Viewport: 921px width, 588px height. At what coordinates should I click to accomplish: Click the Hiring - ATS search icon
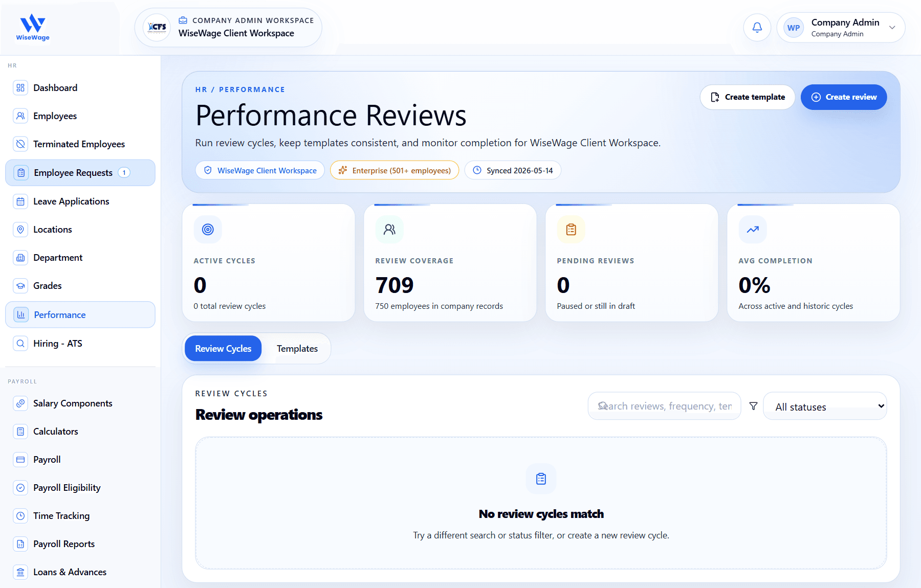pos(20,344)
